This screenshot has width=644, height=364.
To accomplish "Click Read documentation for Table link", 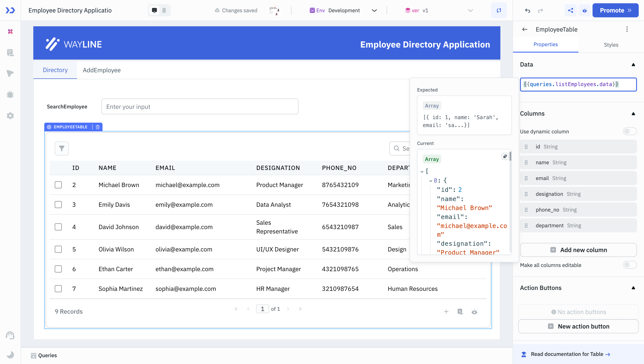I will point(567,354).
